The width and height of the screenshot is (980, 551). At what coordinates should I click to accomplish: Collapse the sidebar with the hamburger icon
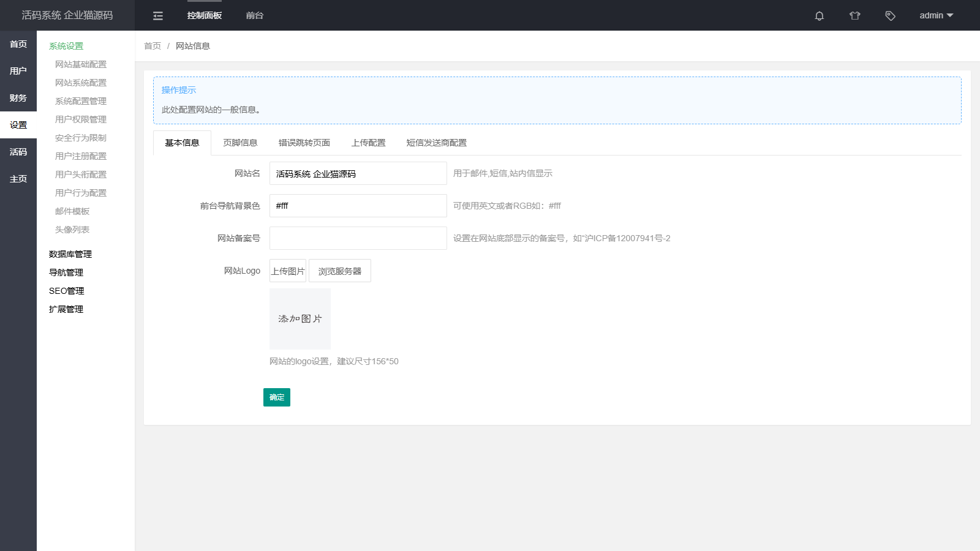click(158, 16)
